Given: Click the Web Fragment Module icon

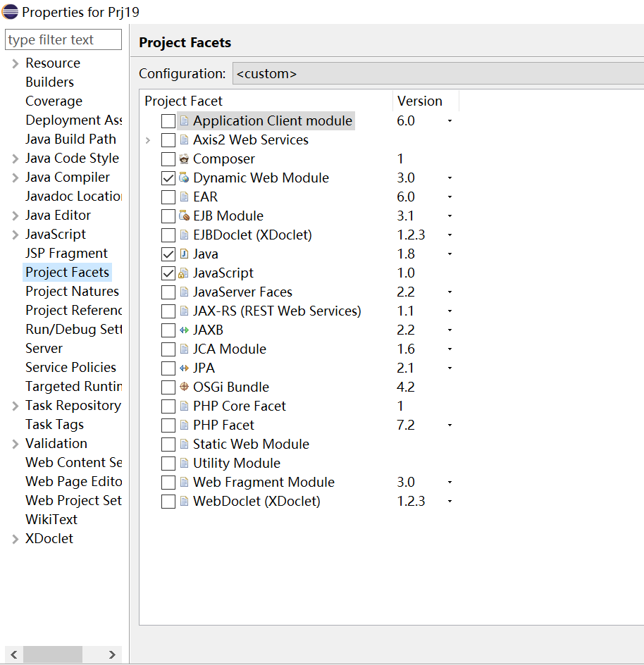Looking at the screenshot, I should pos(184,482).
